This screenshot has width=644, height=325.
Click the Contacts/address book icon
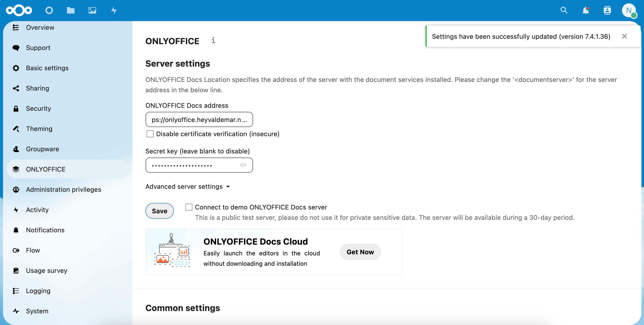tap(607, 10)
